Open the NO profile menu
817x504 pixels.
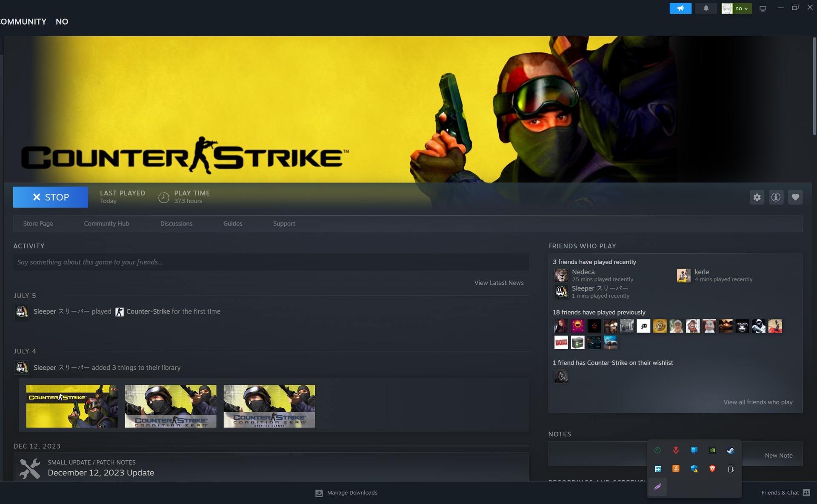click(x=62, y=22)
